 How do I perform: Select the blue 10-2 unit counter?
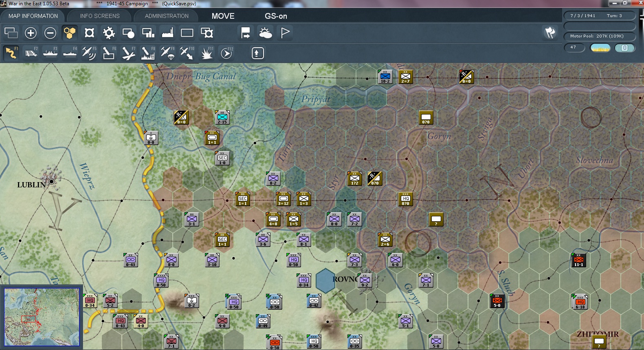point(385,77)
